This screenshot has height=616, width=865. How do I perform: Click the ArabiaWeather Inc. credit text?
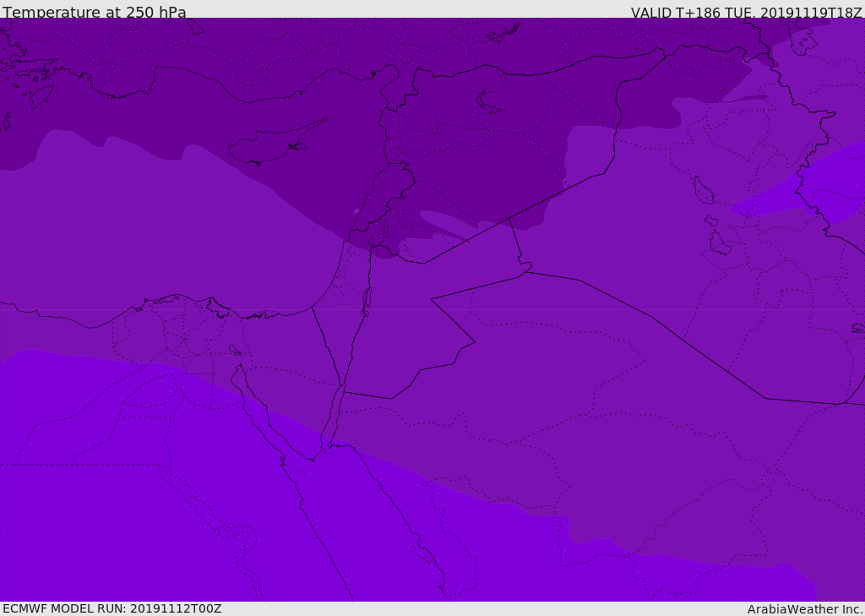805,609
